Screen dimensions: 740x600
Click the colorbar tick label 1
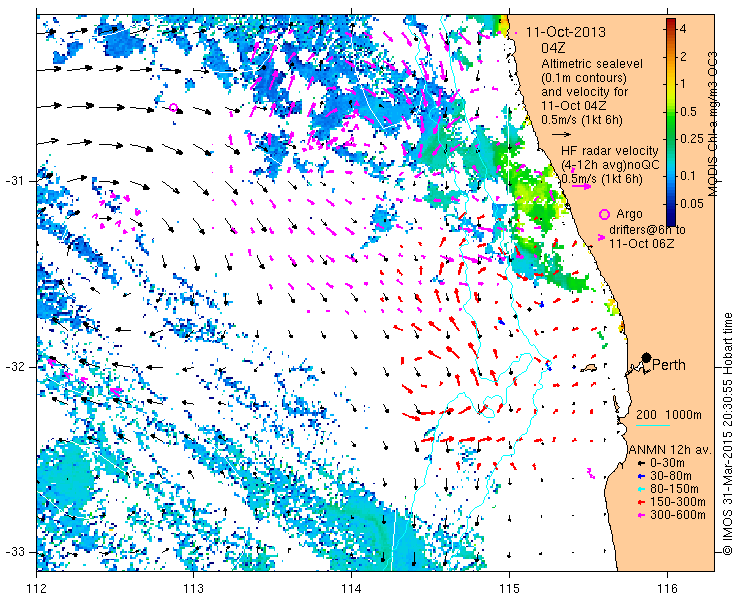(x=681, y=84)
